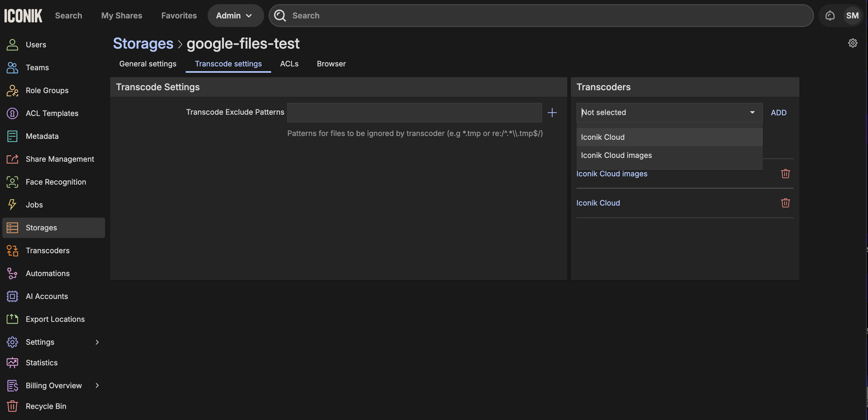Collapse the Not selected transcoder dropdown
Viewport: 868px width, 420px height.
[x=752, y=112]
